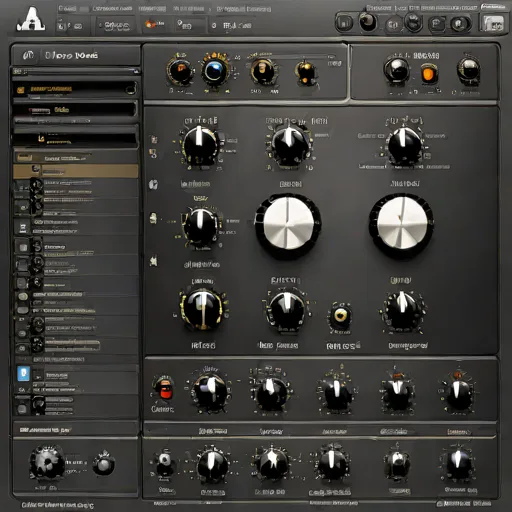
Task: Click the round icon in the left panel header
Action: click(x=28, y=55)
